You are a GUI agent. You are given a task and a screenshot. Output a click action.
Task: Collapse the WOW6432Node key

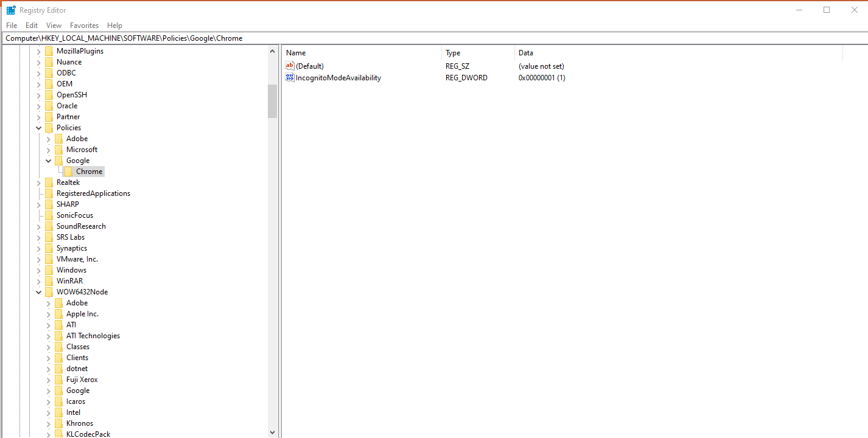click(x=39, y=292)
